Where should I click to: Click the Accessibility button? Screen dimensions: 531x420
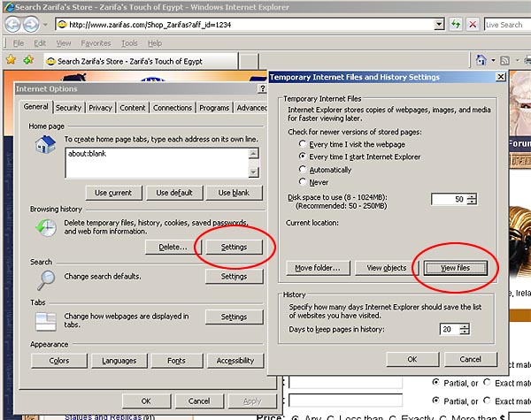pyautogui.click(x=235, y=361)
